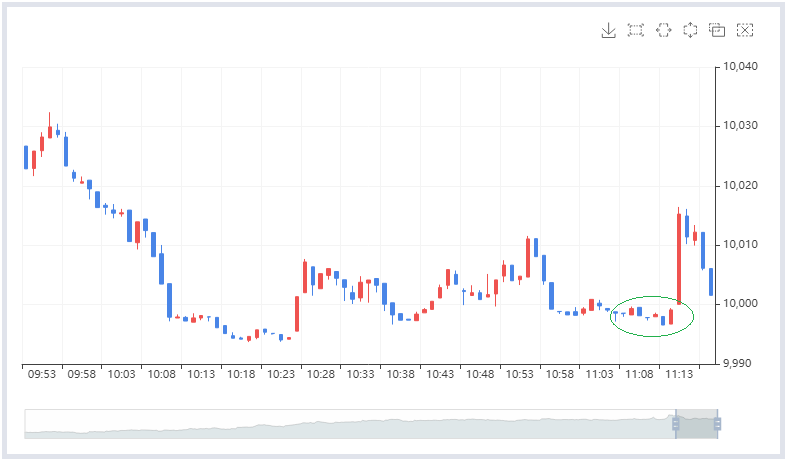
Task: Select the 10,000 price label
Action: (740, 303)
